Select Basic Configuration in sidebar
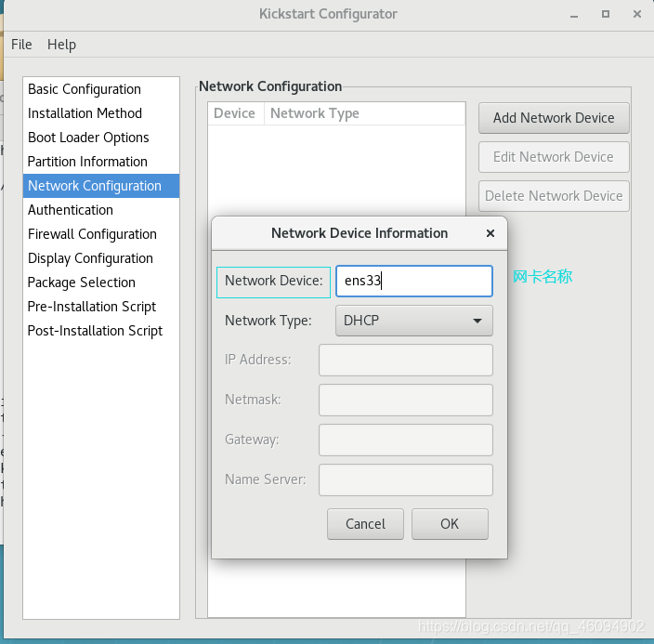 click(x=101, y=89)
